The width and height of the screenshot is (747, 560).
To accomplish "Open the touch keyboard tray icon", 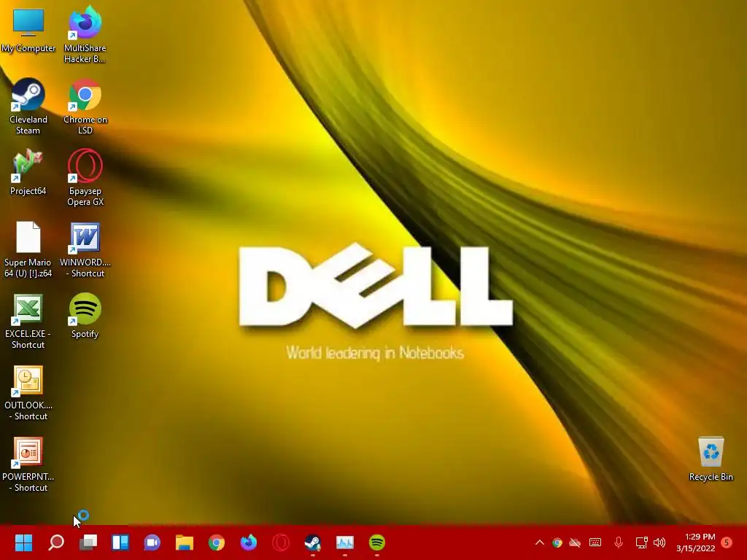I will pyautogui.click(x=595, y=542).
